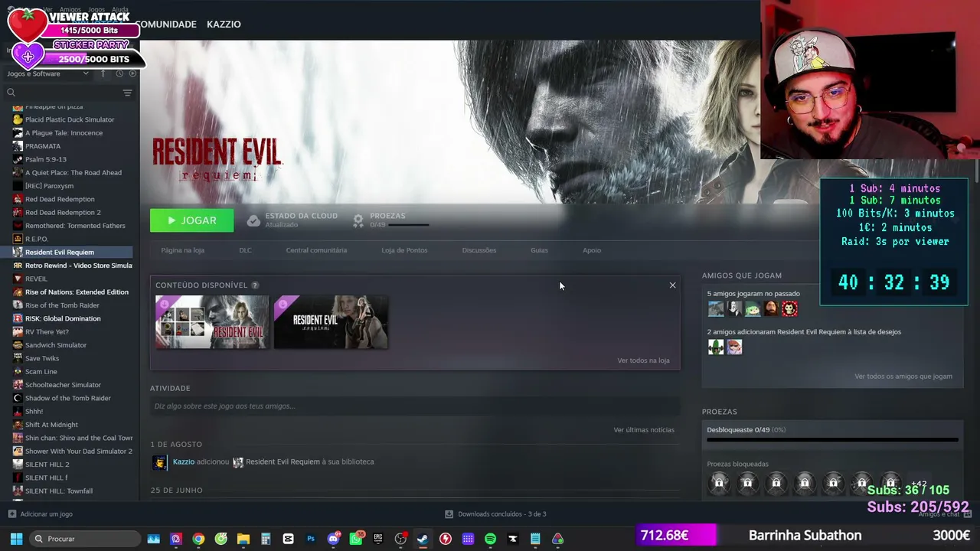This screenshot has height=551, width=980.
Task: Select A Quiet Place: The Road Ahead
Action: pyautogui.click(x=73, y=173)
